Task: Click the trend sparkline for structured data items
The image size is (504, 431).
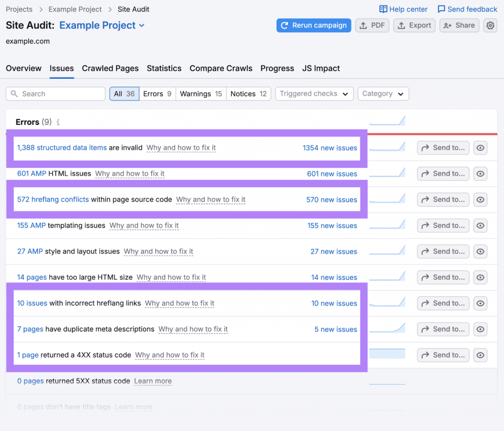Action: (x=387, y=146)
